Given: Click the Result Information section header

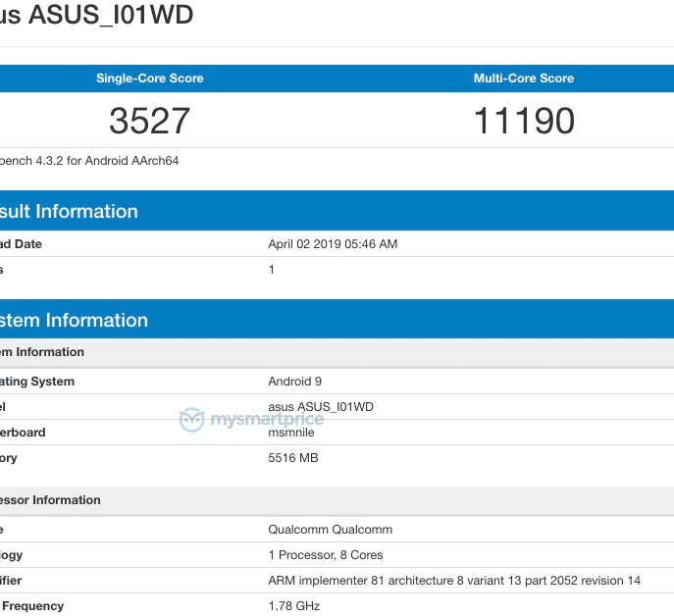Looking at the screenshot, I should point(69,212).
